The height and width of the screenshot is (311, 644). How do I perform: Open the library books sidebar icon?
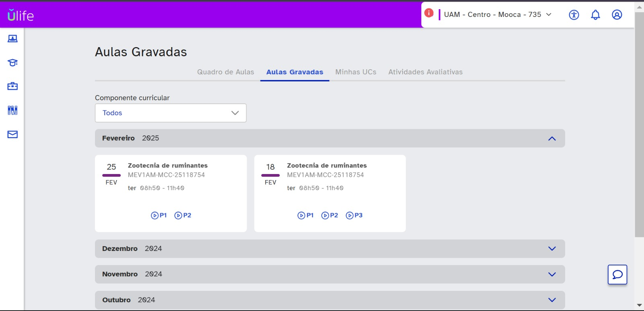pyautogui.click(x=12, y=110)
